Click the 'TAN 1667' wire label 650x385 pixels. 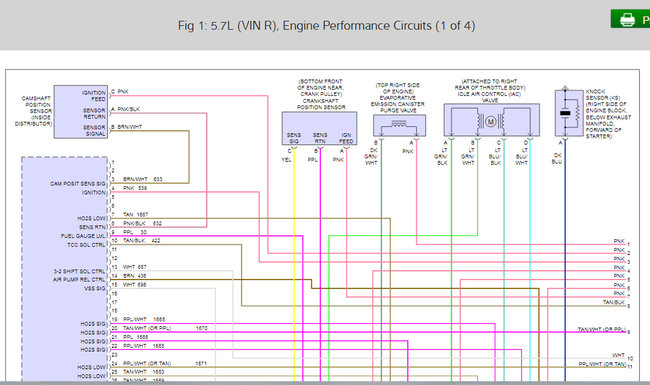135,215
